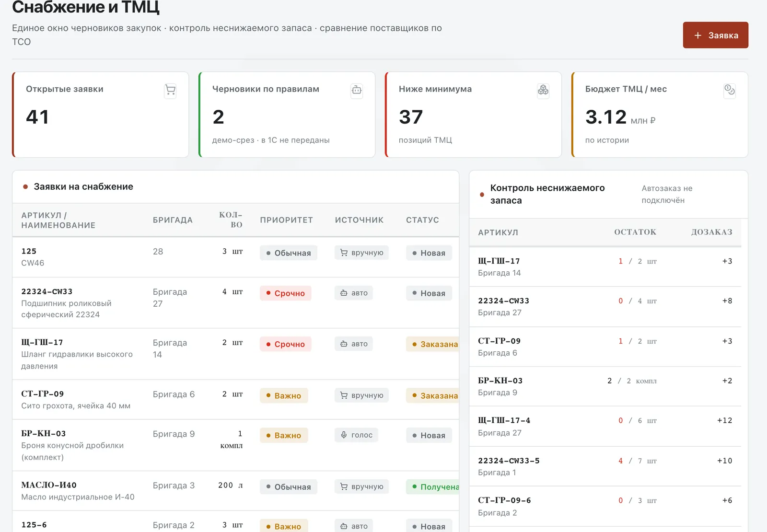Click the Срочно priority badge for 22324-CW33

[x=286, y=293]
